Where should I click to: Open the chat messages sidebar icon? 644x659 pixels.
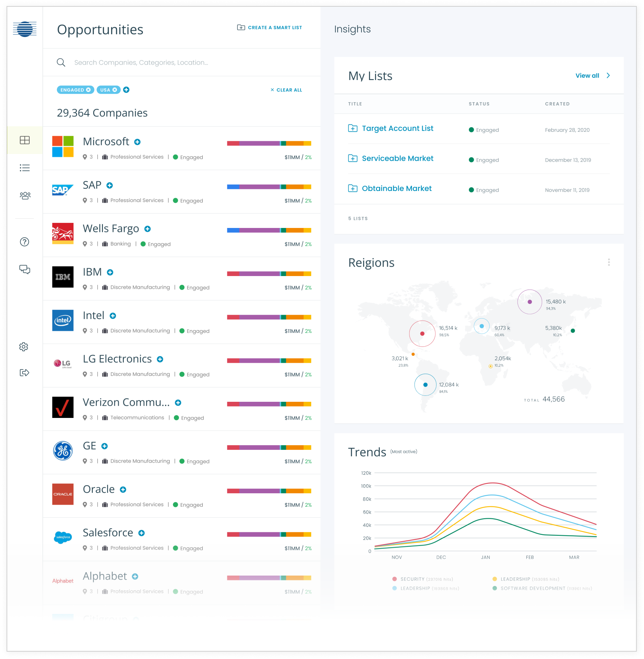coord(25,269)
